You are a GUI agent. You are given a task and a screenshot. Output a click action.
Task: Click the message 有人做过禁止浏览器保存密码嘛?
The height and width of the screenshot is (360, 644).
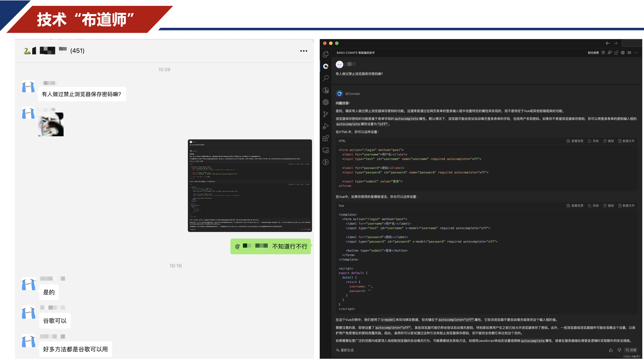pyautogui.click(x=82, y=94)
